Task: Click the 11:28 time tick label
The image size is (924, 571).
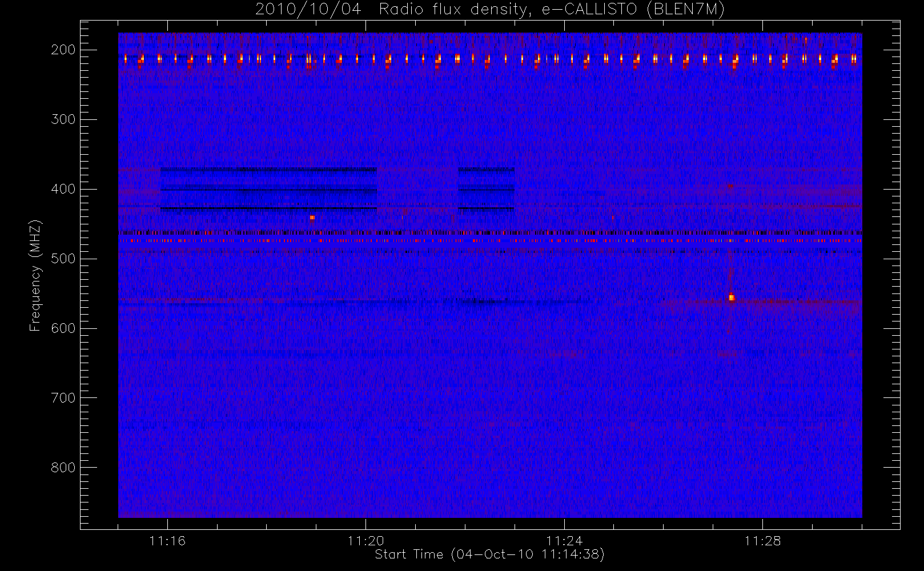Action: tap(762, 541)
